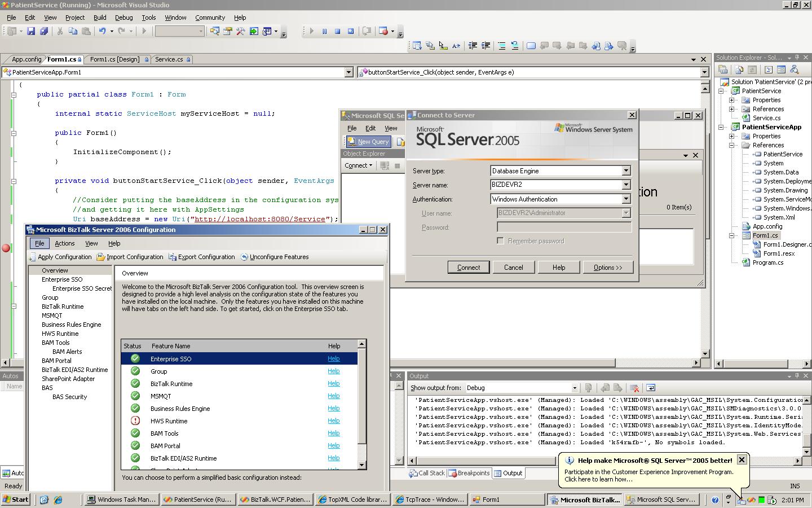The height and width of the screenshot is (508, 812).
Task: Open the buttonStartService_Click member dropdown
Action: tap(704, 72)
